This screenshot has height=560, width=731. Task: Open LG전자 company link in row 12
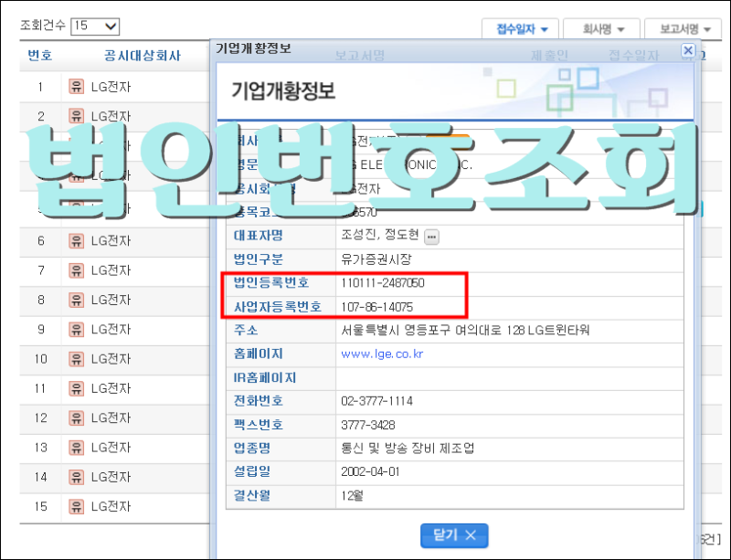click(x=111, y=417)
